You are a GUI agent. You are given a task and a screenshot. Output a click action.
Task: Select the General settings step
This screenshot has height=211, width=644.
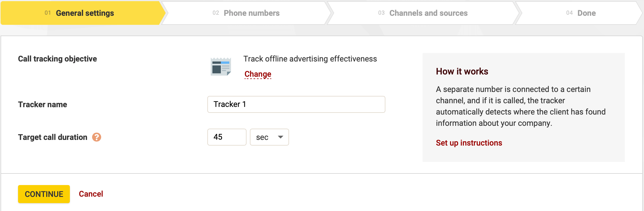(x=85, y=13)
